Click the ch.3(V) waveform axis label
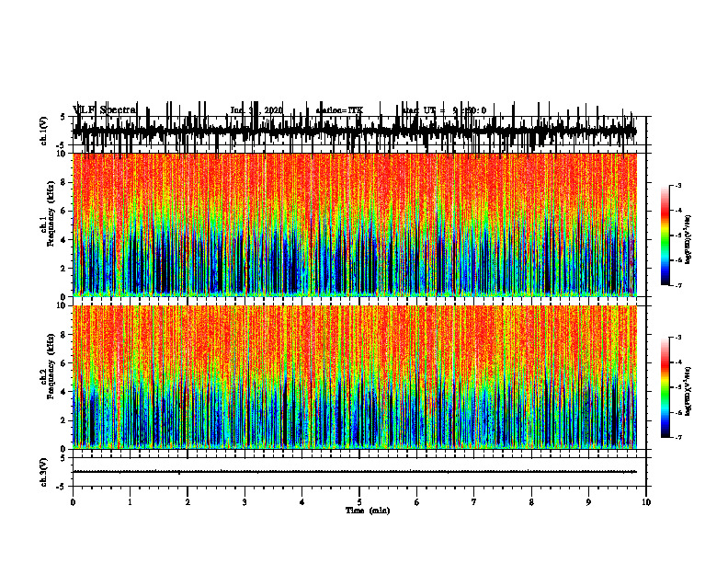The width and height of the screenshot is (728, 563). pos(44,472)
